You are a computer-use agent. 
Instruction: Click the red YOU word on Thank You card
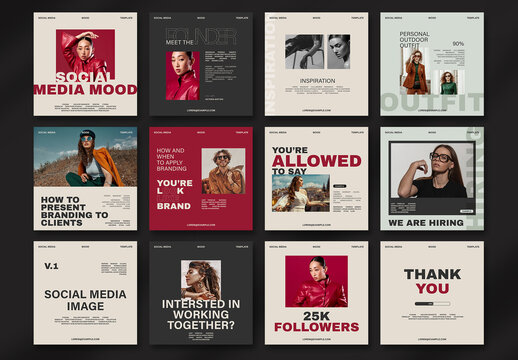coord(432,289)
